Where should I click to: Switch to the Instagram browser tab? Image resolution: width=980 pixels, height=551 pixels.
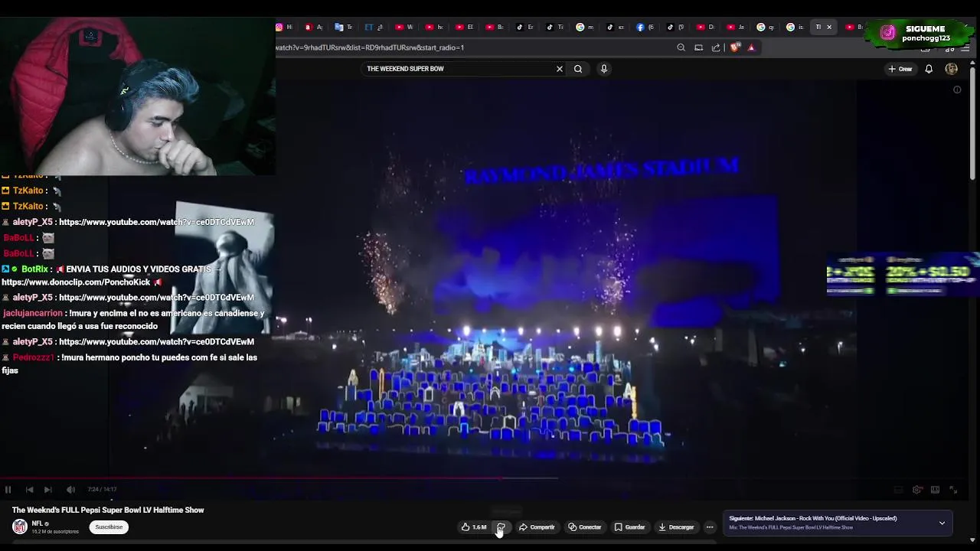284,27
